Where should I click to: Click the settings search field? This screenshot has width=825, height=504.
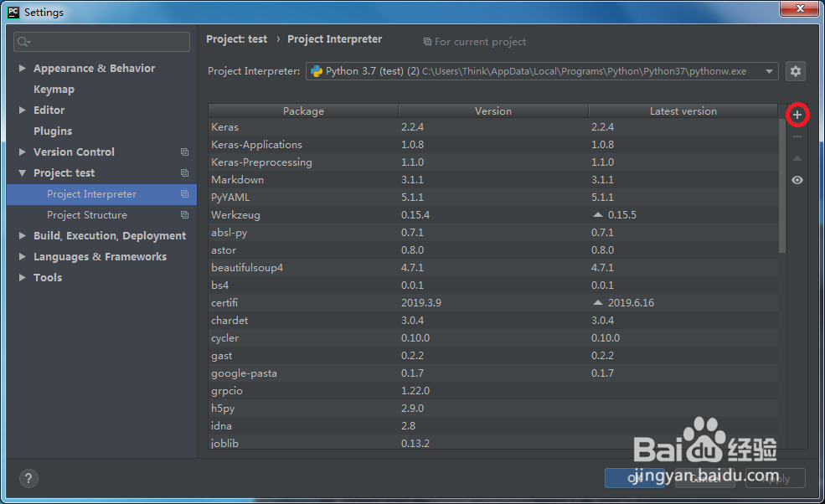[x=101, y=42]
